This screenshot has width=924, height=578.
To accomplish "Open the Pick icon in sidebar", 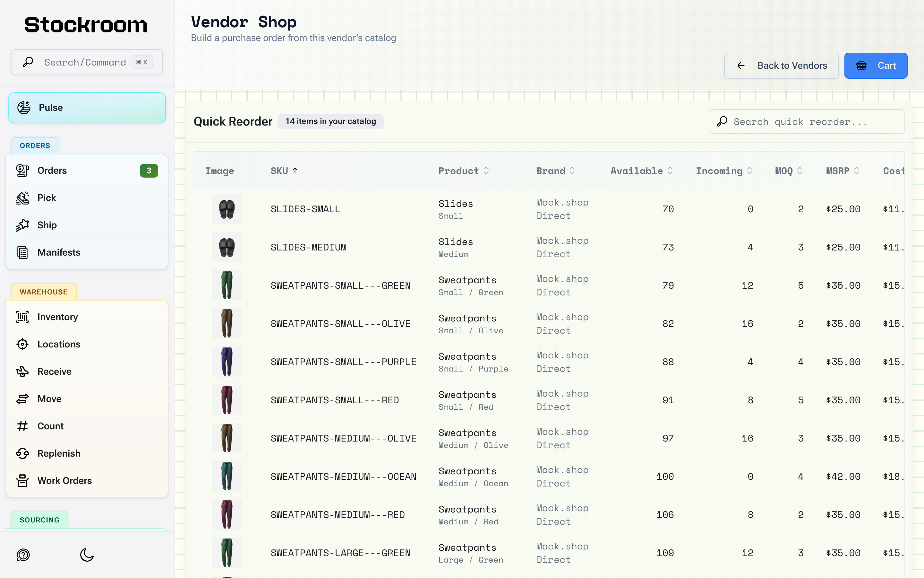I will coord(22,197).
